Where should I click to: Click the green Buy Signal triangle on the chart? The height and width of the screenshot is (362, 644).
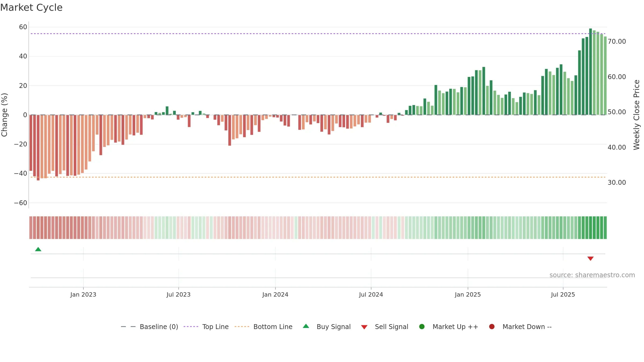[x=38, y=249]
